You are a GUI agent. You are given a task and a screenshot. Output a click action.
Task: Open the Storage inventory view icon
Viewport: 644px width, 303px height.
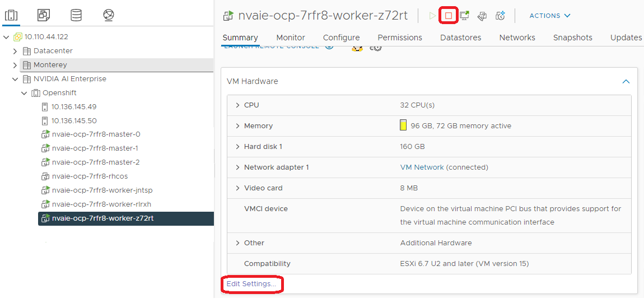pos(76,15)
